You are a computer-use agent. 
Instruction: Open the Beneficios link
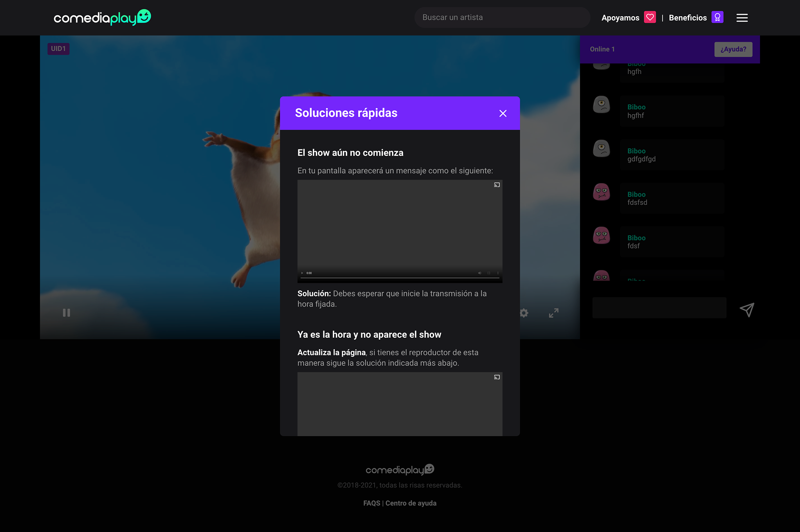click(x=688, y=17)
